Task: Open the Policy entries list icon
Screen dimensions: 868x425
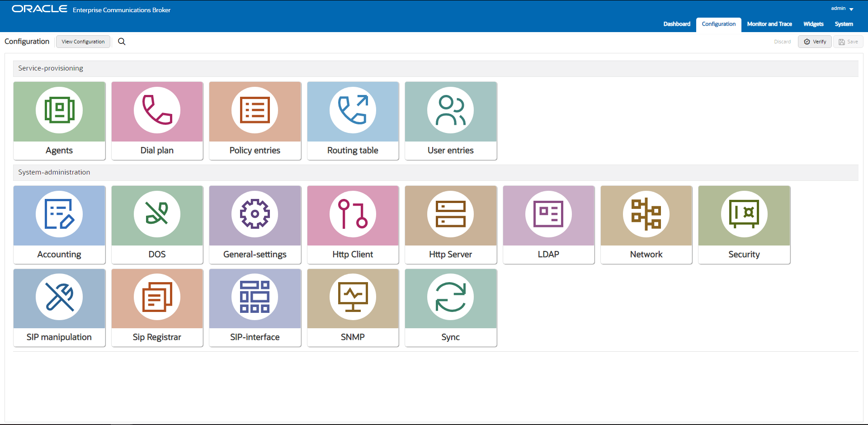Action: (255, 110)
